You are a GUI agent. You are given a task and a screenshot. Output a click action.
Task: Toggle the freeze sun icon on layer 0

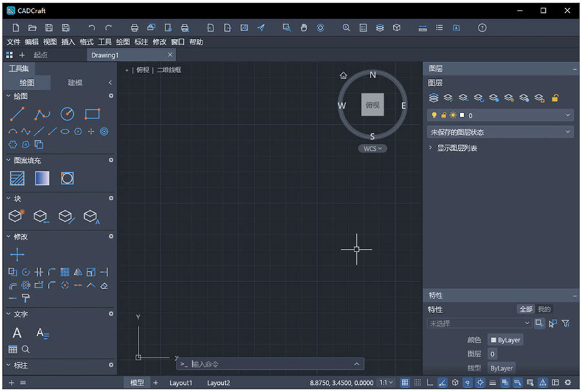click(453, 115)
